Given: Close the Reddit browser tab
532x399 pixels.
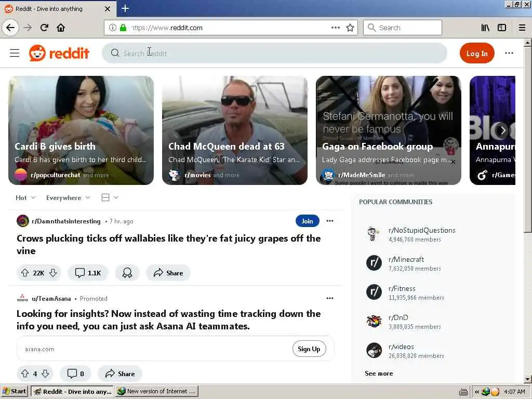Looking at the screenshot, I should click(107, 9).
